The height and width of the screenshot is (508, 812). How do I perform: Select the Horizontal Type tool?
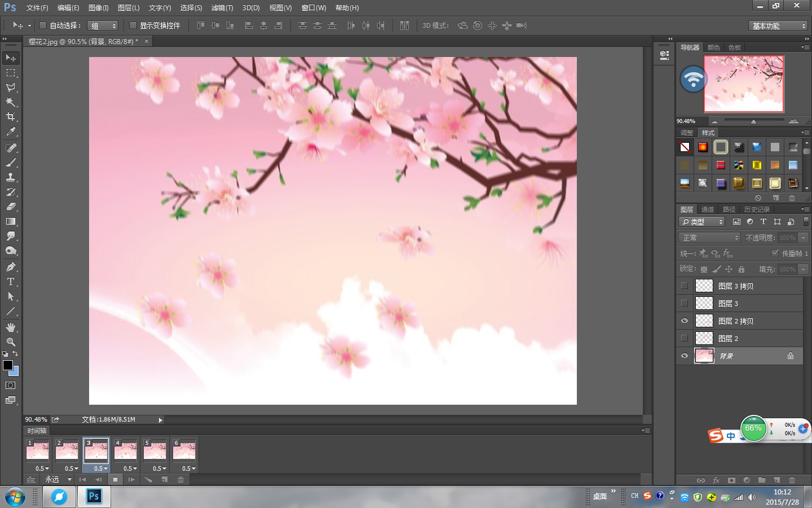click(11, 282)
